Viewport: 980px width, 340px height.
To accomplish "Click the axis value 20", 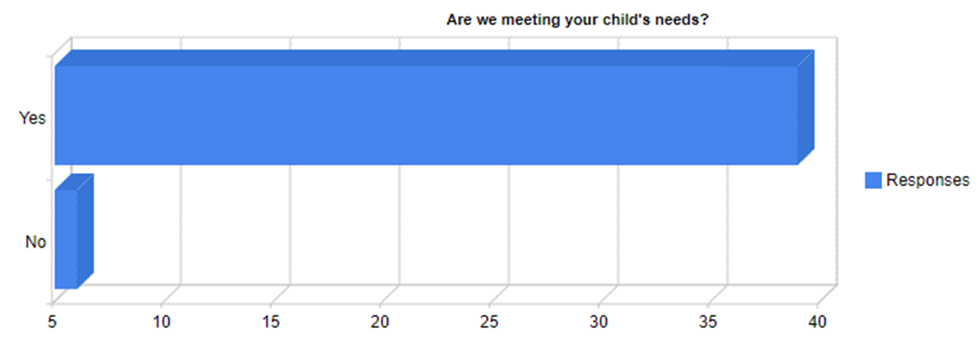I will pos(380,322).
